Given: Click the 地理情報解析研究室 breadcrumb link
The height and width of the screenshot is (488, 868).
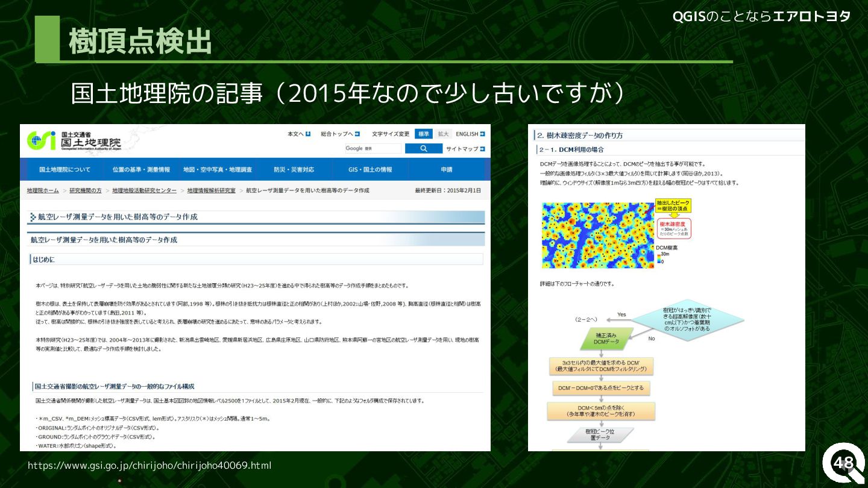Looking at the screenshot, I should [211, 190].
